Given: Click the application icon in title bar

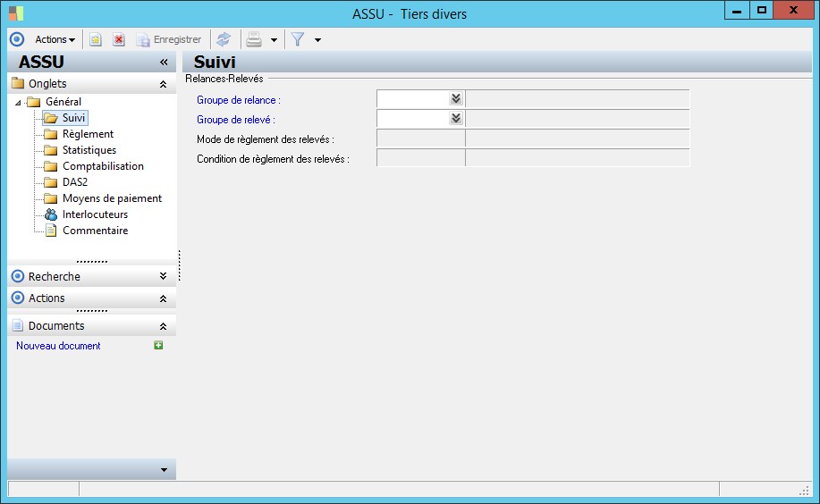Looking at the screenshot, I should pyautogui.click(x=16, y=13).
